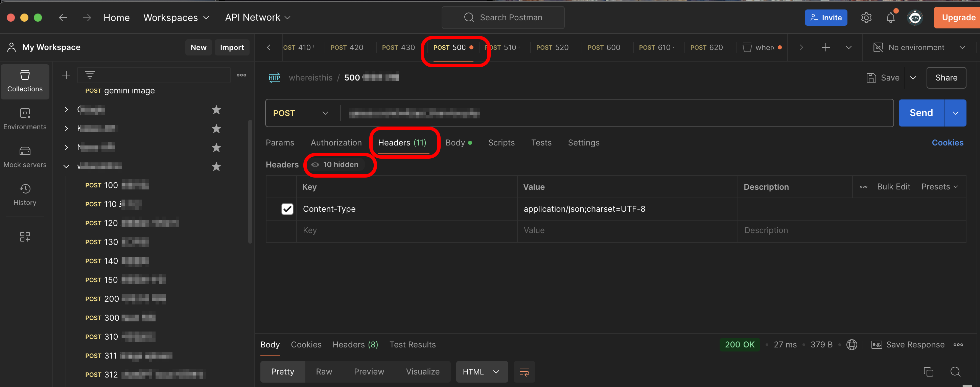Open the History sidebar panel
The image size is (980, 387).
point(25,195)
